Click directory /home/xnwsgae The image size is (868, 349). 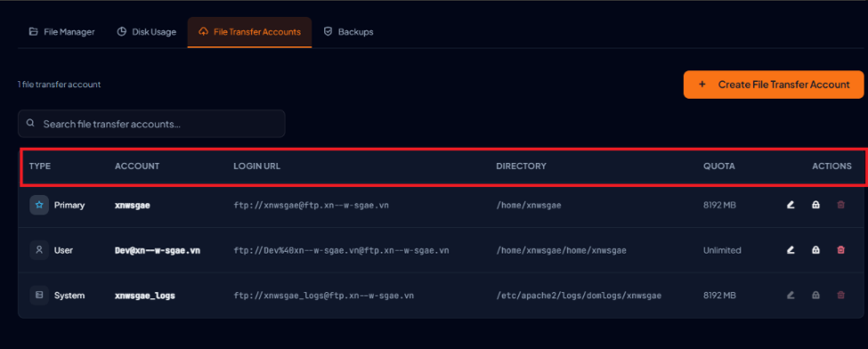point(529,206)
